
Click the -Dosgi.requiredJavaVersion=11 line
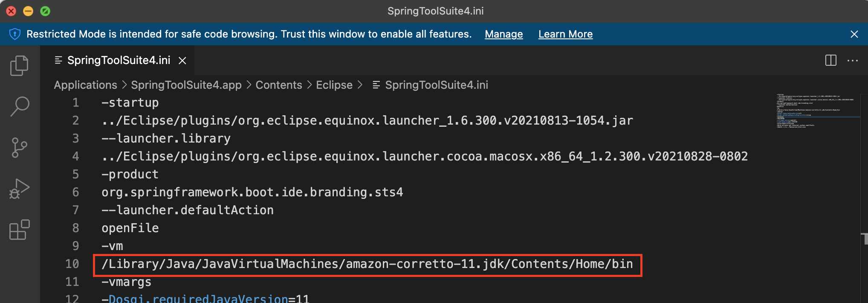click(205, 299)
